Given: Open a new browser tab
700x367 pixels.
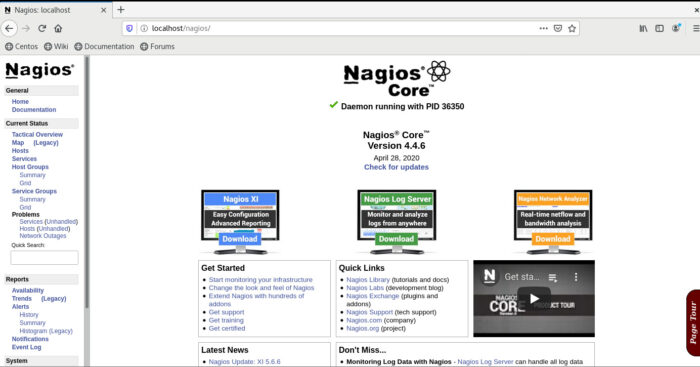Looking at the screenshot, I should [x=121, y=9].
